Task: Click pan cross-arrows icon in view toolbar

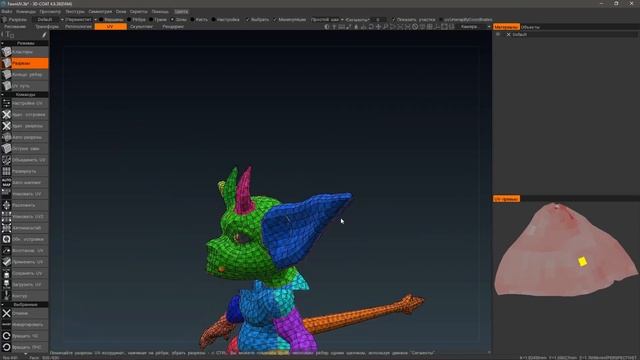Action: coord(378,27)
